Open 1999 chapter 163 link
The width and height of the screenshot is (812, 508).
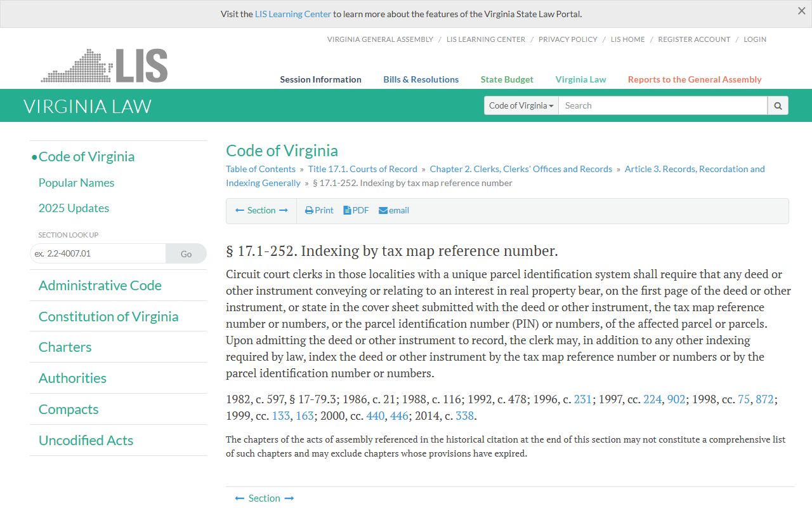click(304, 416)
